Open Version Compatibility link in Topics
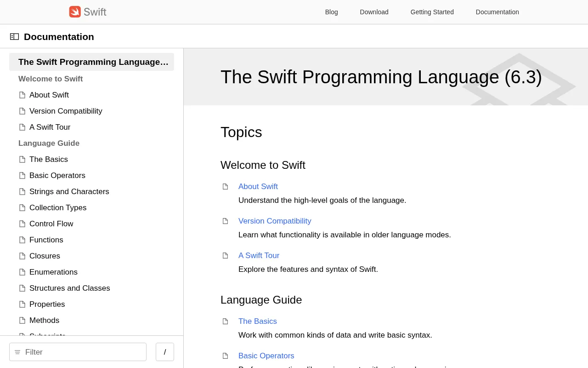The image size is (588, 368). pos(275,221)
